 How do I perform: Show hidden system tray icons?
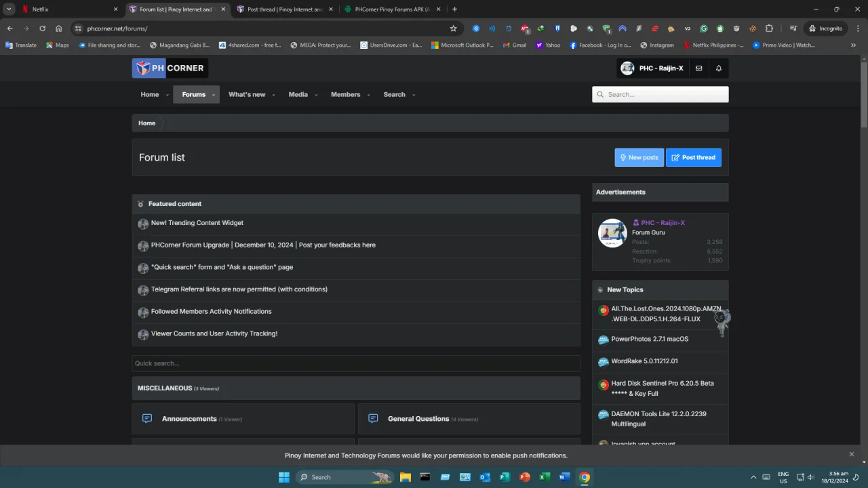753,477
